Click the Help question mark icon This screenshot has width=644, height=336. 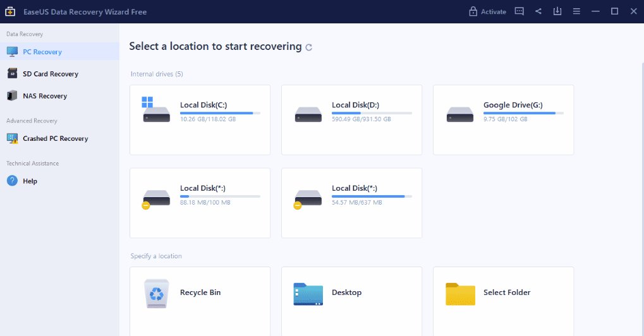pyautogui.click(x=12, y=181)
